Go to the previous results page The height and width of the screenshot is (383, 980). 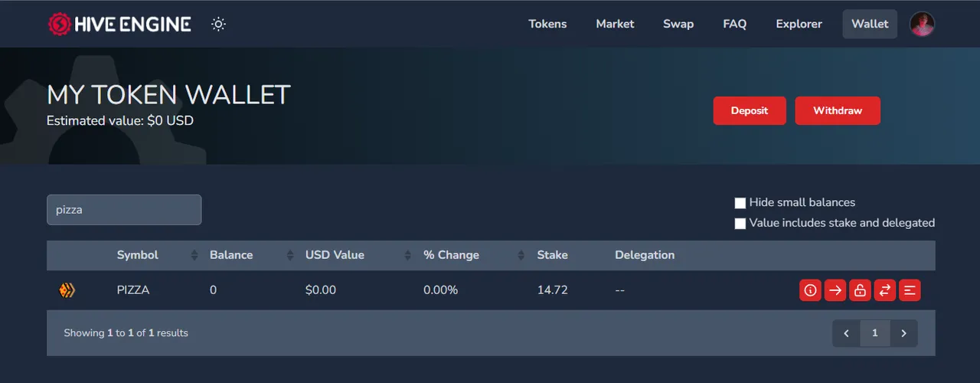[x=847, y=333]
